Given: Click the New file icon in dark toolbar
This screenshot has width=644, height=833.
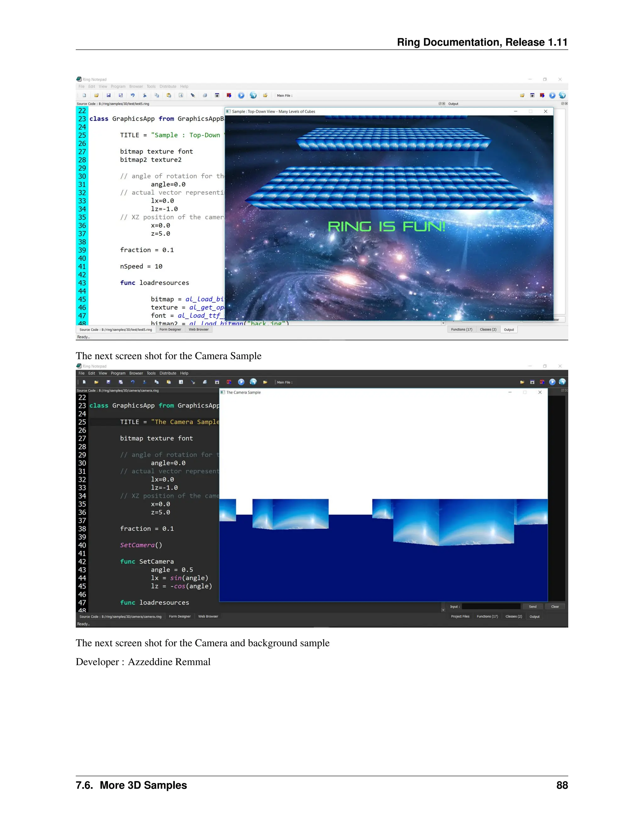Looking at the screenshot, I should point(84,382).
